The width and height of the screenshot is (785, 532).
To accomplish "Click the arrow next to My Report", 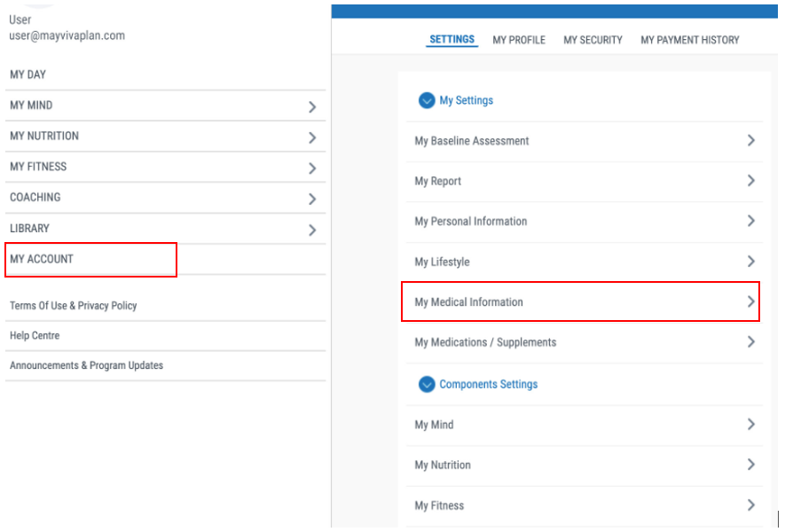I will [x=750, y=181].
